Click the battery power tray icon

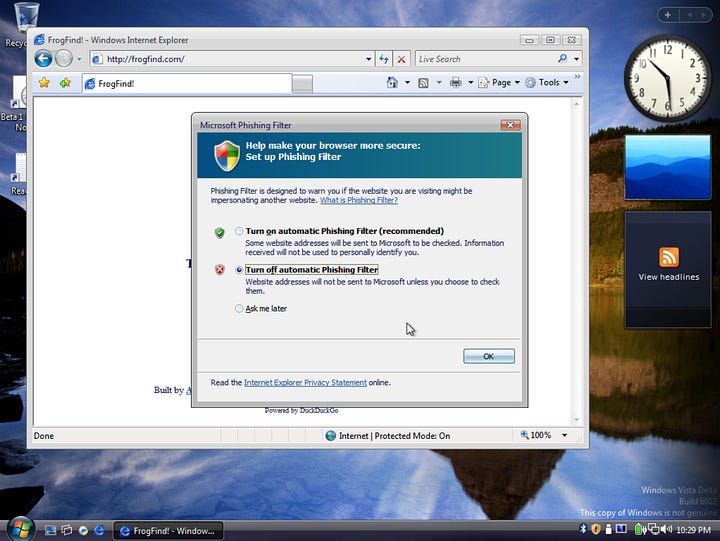(x=638, y=530)
